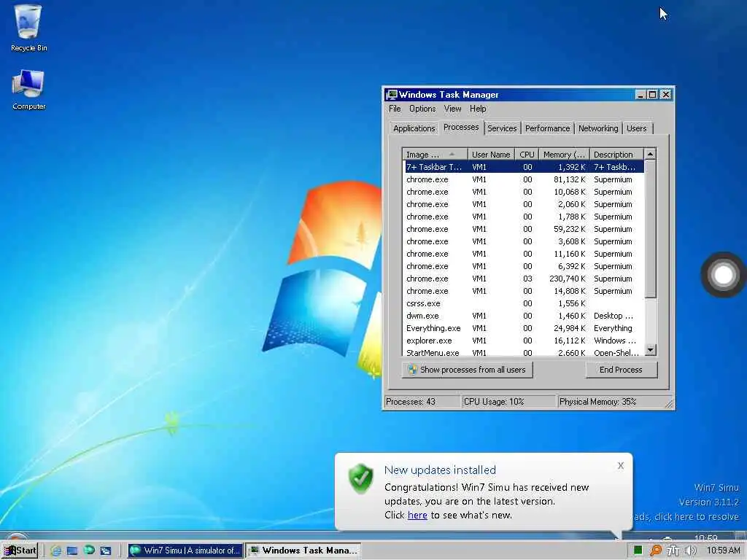Sort by the CPU column header
Image resolution: width=747 pixels, height=560 pixels.
tap(527, 155)
